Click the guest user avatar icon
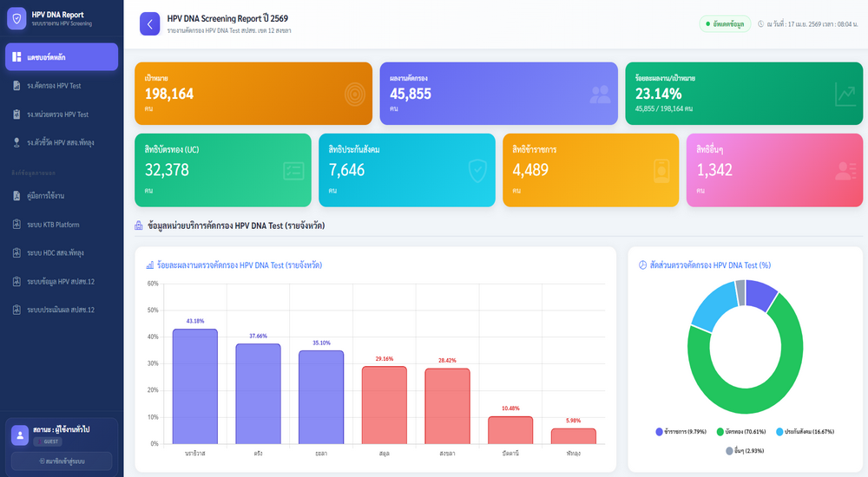 (x=19, y=435)
